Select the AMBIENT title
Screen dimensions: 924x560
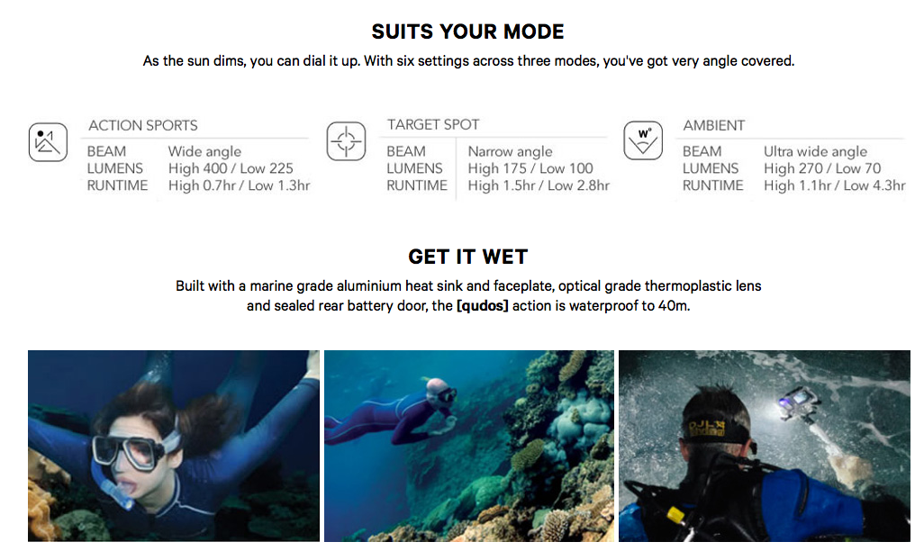click(714, 125)
